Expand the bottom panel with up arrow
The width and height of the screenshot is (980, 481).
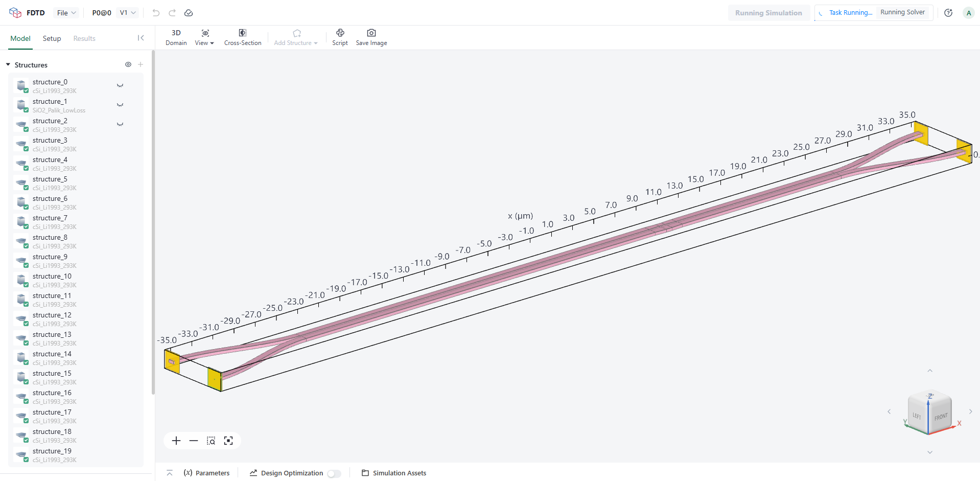[170, 473]
